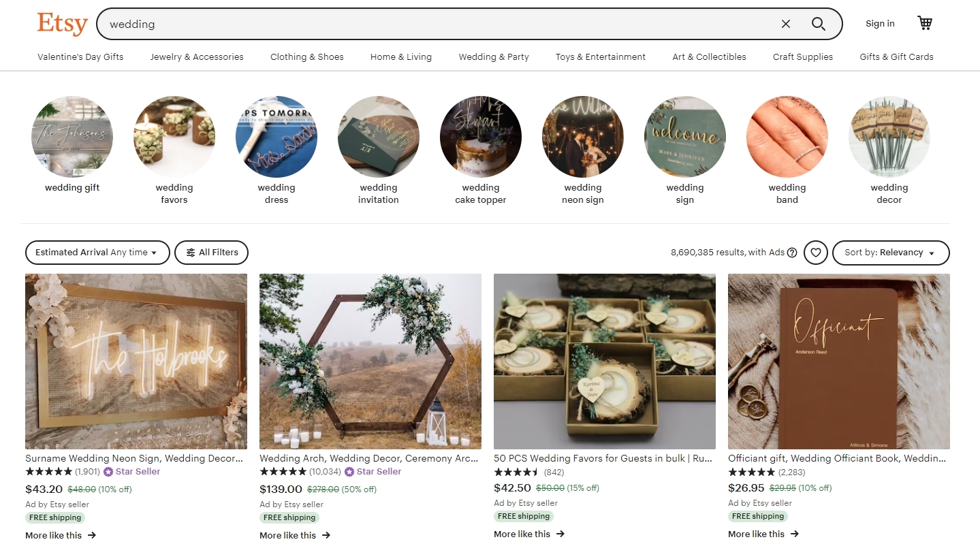Open Surname Wedding Neon Sign listing title
980x546 pixels.
(134, 459)
